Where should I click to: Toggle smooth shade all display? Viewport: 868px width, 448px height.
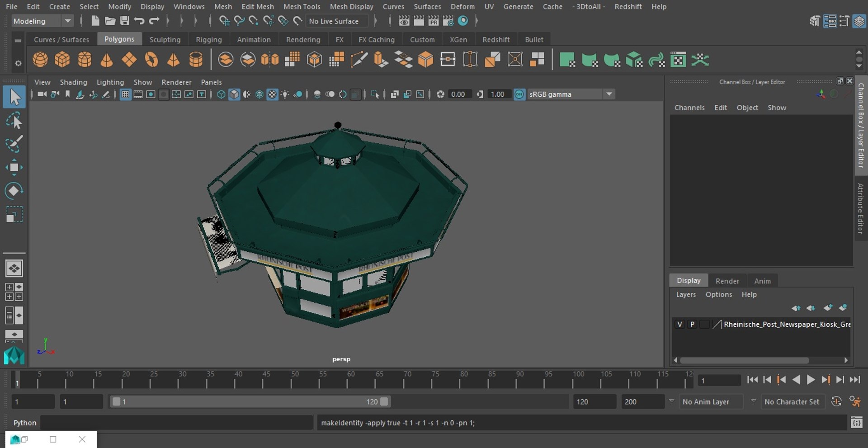pyautogui.click(x=234, y=94)
